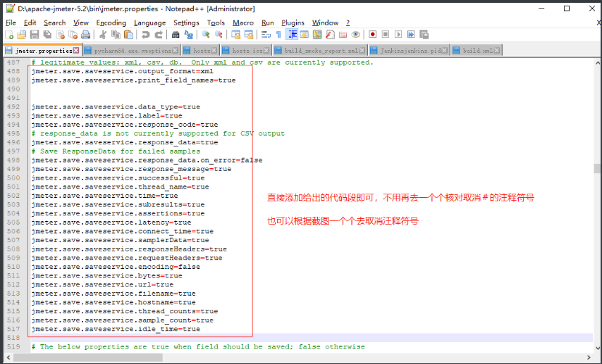The width and height of the screenshot is (602, 364).
Task: Switch to the build_smoke_report.xml tab
Action: pyautogui.click(x=319, y=50)
